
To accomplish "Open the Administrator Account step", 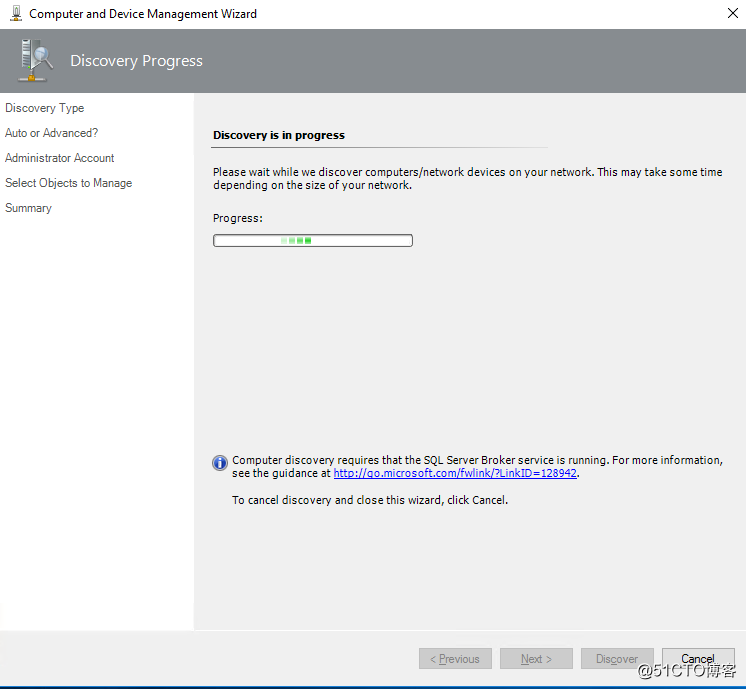I will click(59, 158).
